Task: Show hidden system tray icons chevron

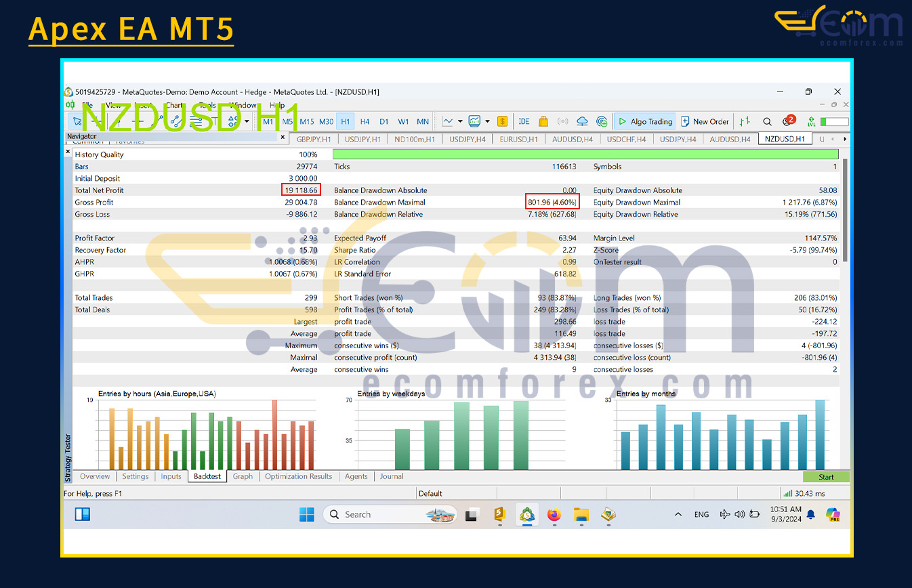Action: (x=678, y=515)
